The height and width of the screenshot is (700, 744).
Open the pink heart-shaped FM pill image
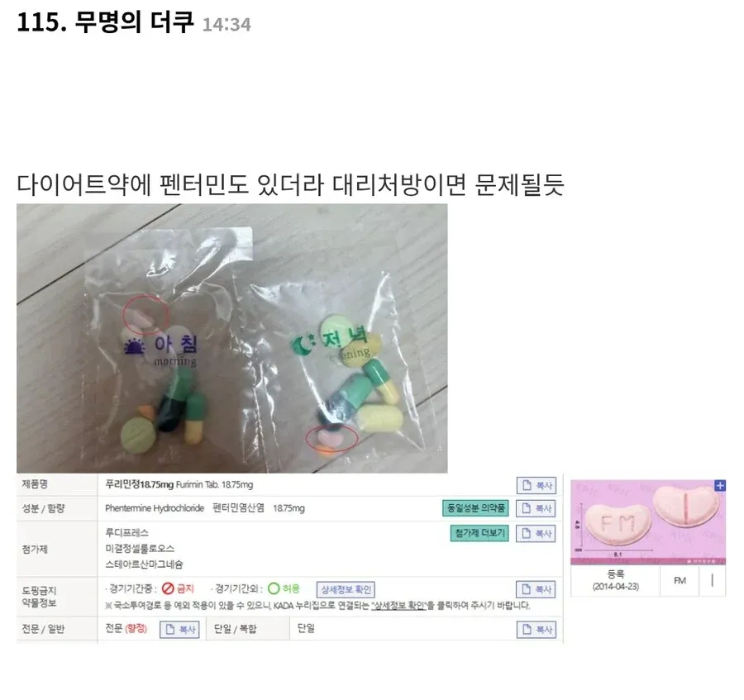click(x=647, y=522)
